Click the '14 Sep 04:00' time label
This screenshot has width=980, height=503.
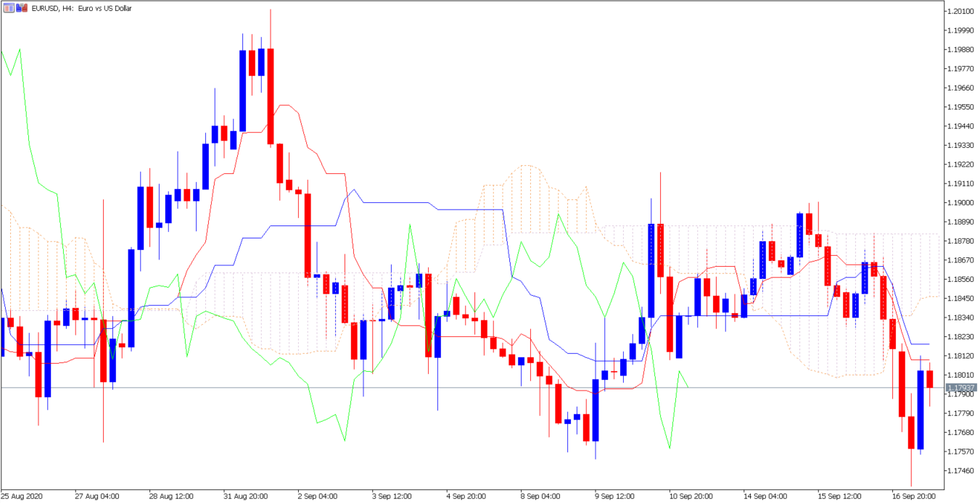click(765, 496)
